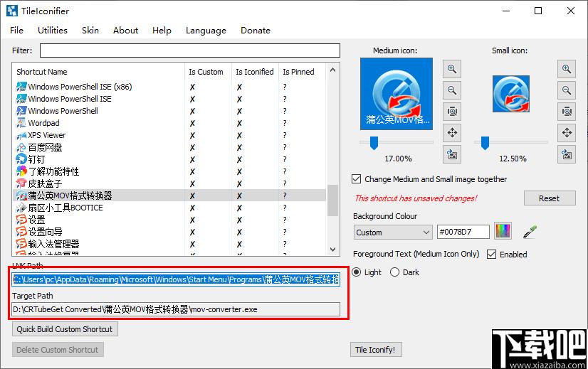Zoom in the small icon
Viewport: 588px width, 369px height.
tap(566, 69)
